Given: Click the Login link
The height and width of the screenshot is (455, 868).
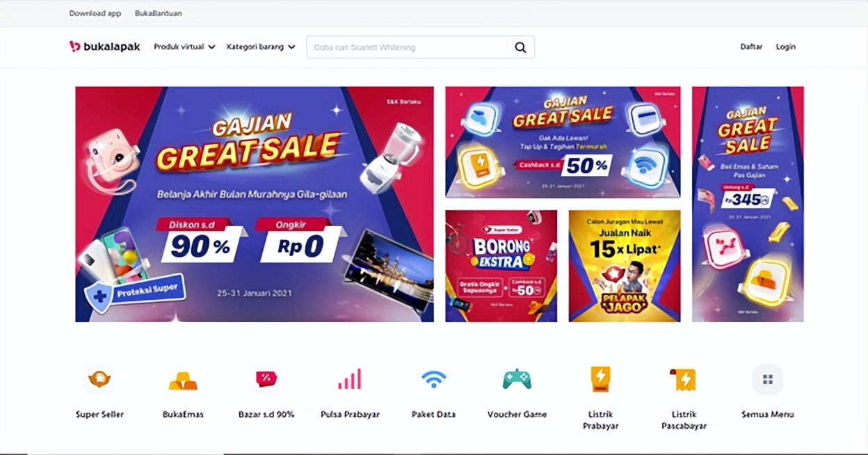Looking at the screenshot, I should pos(786,47).
